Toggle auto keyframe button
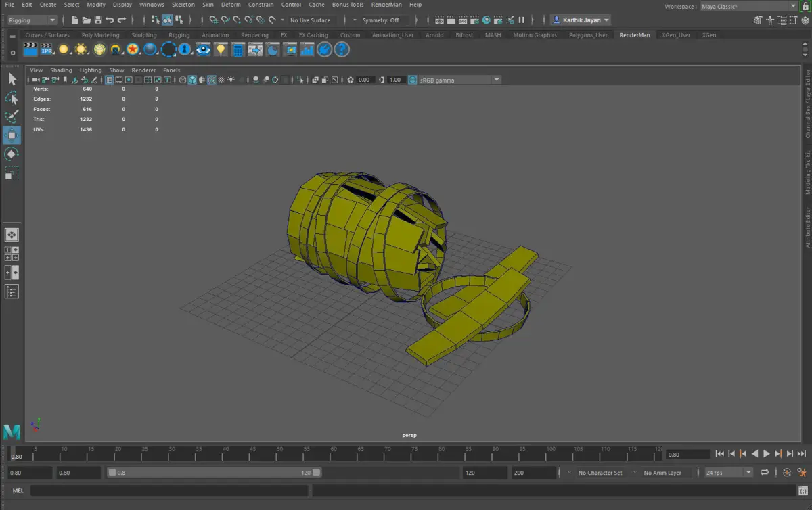The image size is (812, 510). [787, 473]
